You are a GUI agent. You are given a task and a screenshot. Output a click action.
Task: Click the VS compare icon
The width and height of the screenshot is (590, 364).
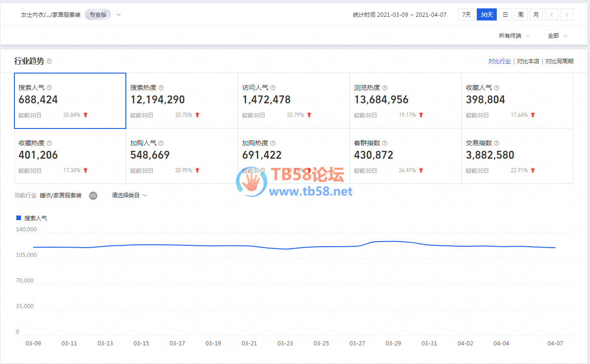[x=93, y=195]
